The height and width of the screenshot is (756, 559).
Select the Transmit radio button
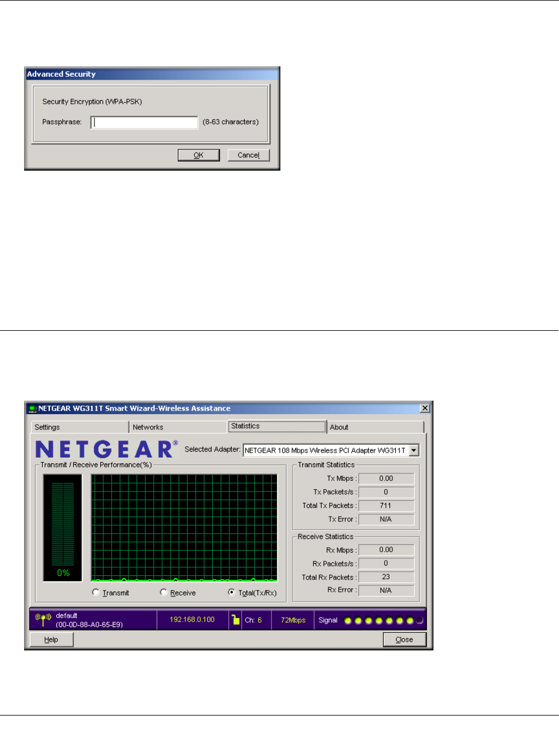pyautogui.click(x=96, y=592)
